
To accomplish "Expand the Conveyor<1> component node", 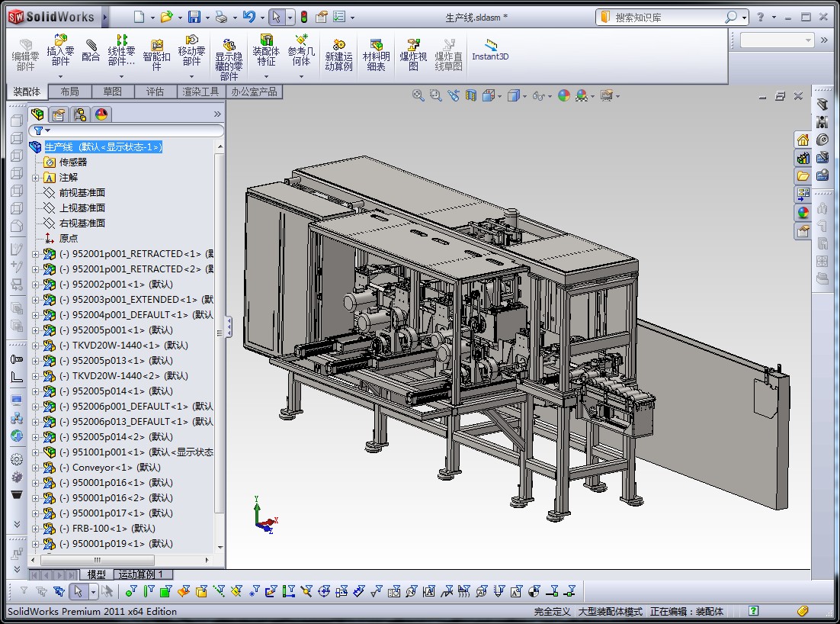I will tap(35, 468).
